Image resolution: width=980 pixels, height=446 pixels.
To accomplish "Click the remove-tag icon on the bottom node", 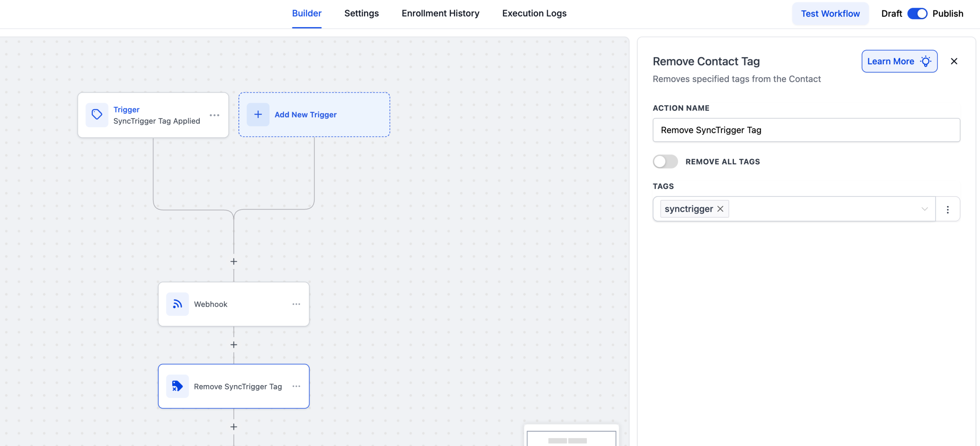I will point(177,386).
